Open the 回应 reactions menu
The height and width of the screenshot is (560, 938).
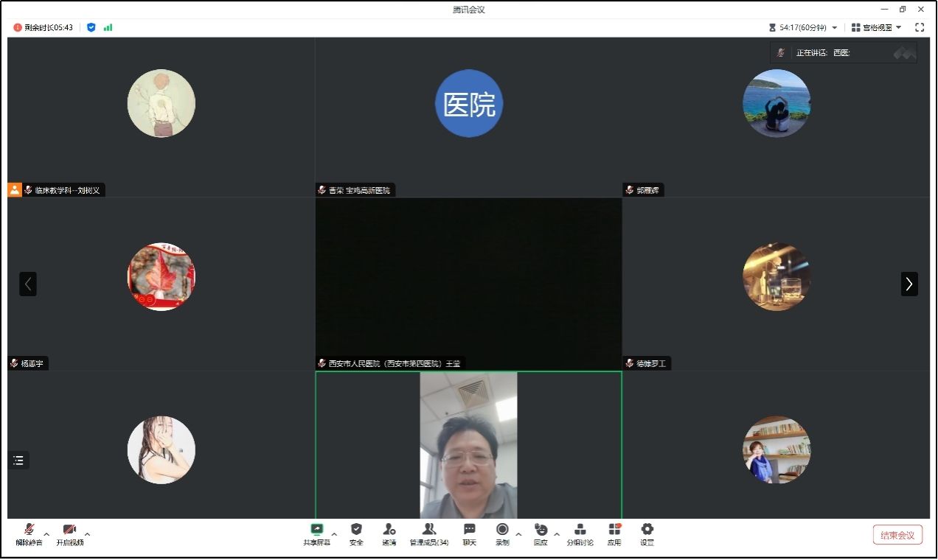pyautogui.click(x=541, y=534)
